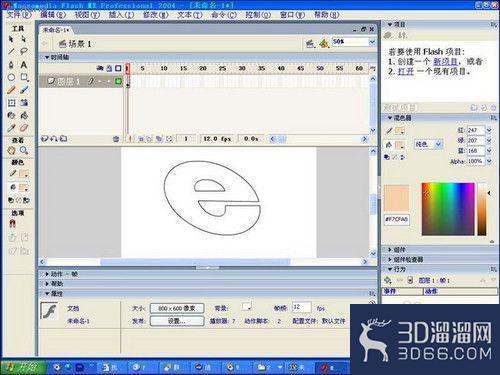Open the 50% zoom dropdown
Viewport: 500px width, 375px height.
point(372,42)
